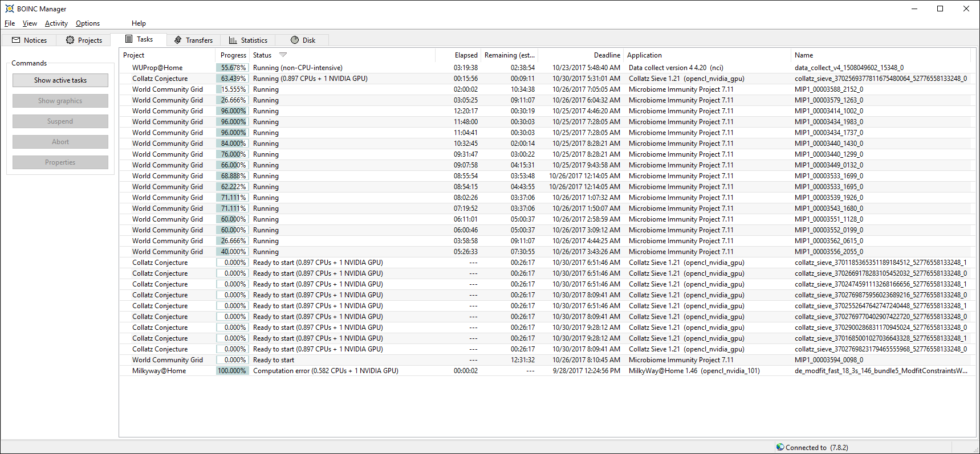The width and height of the screenshot is (980, 454).
Task: Click the WUProp@Home 55.678% progress bar
Action: 233,68
